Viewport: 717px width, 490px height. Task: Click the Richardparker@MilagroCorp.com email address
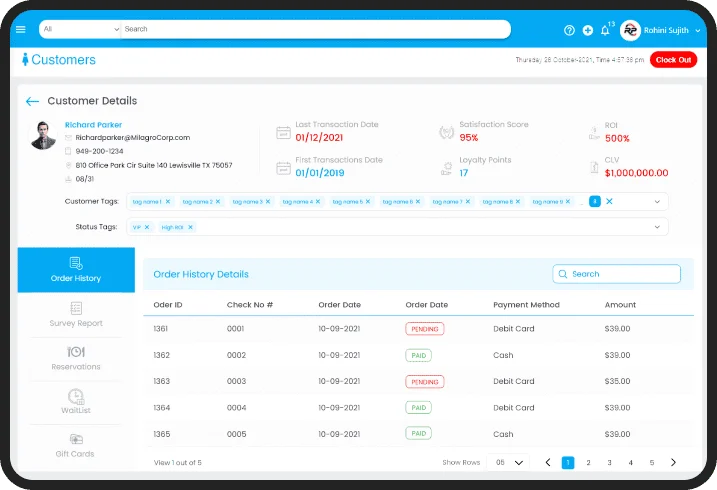(133, 138)
